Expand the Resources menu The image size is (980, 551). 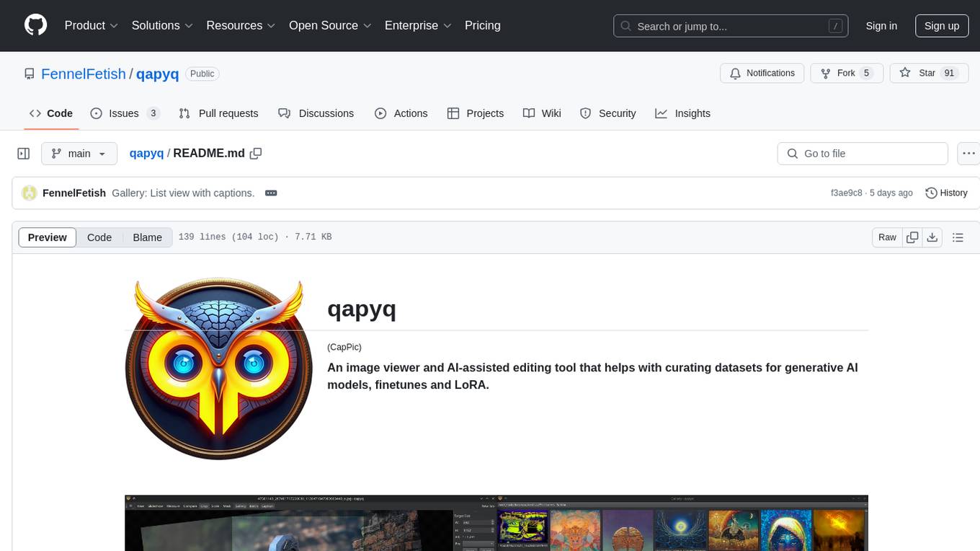coord(241,25)
